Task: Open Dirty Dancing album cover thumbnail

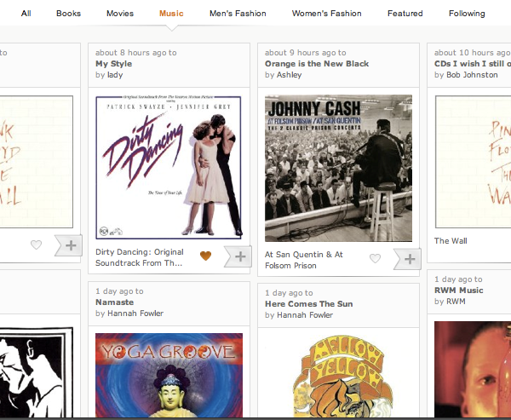Action: click(169, 168)
